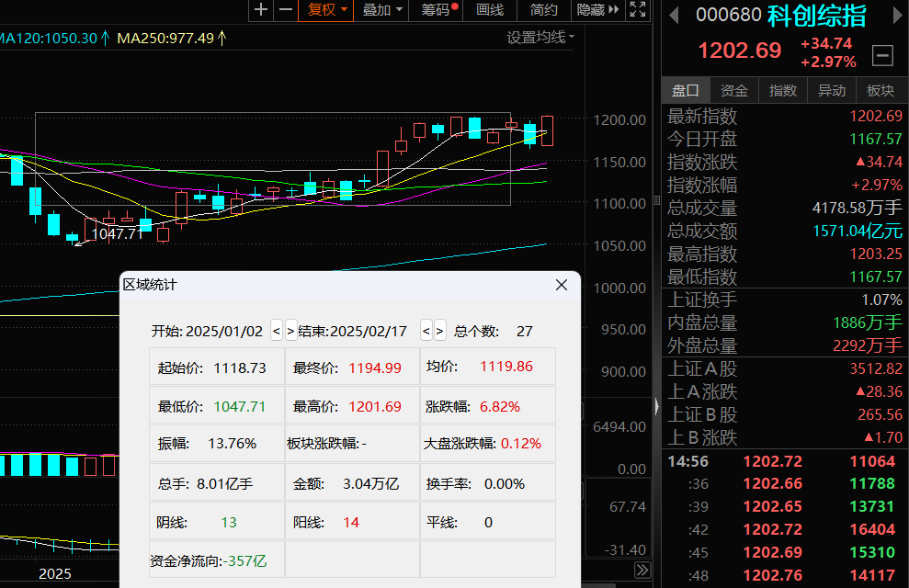
Task: Zoom out of chart with minus icon
Action: [288, 11]
